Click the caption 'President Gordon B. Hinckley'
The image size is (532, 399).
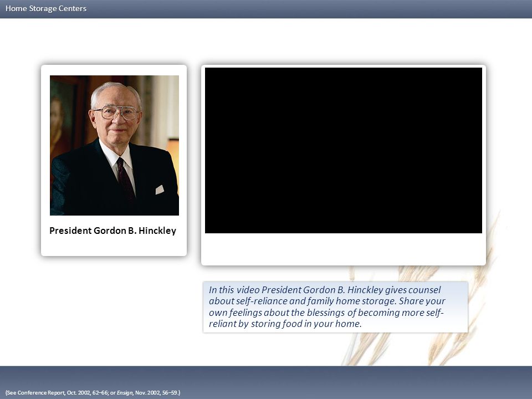pos(112,231)
